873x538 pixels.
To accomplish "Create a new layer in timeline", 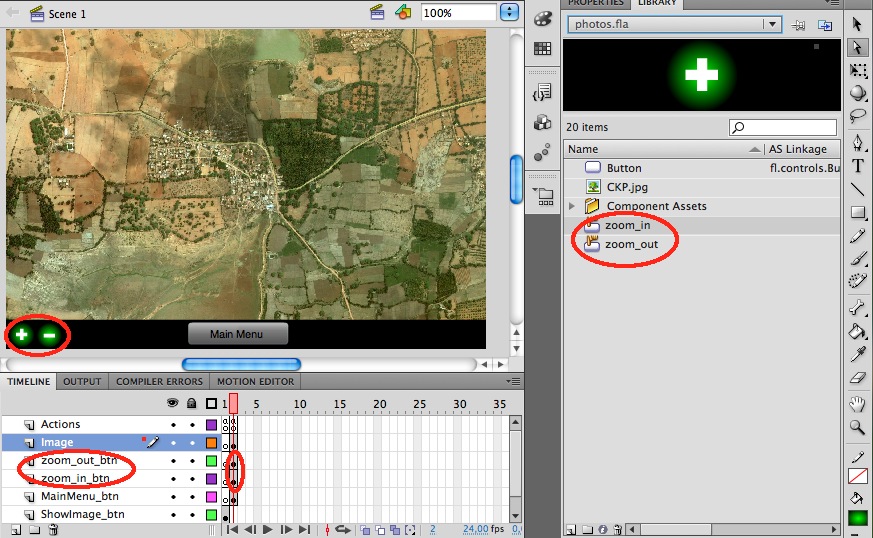I will pos(16,530).
